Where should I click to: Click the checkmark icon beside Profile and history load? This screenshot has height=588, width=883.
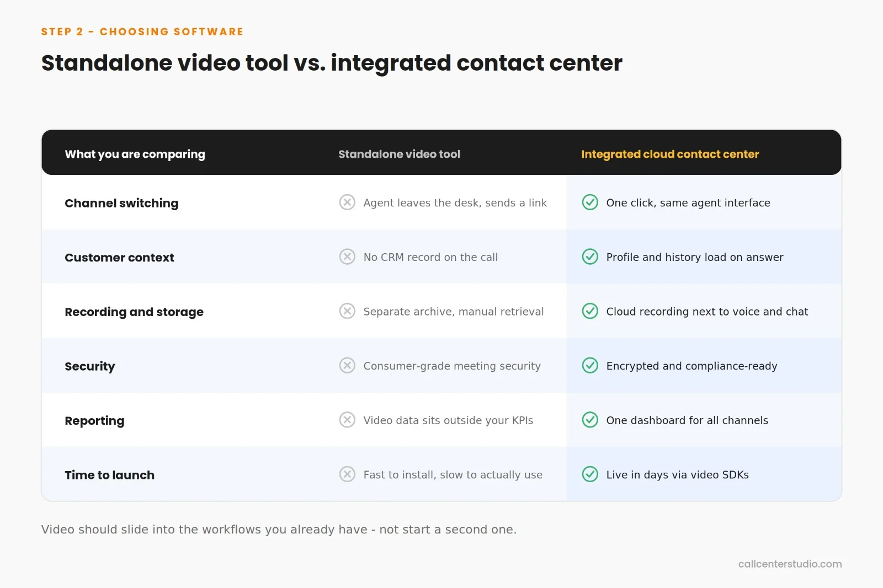(x=590, y=256)
